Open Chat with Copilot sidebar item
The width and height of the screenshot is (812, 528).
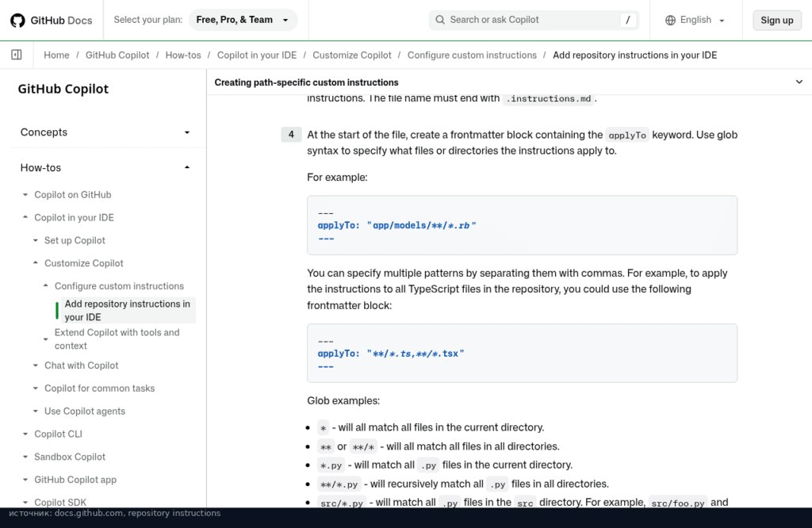pos(82,365)
